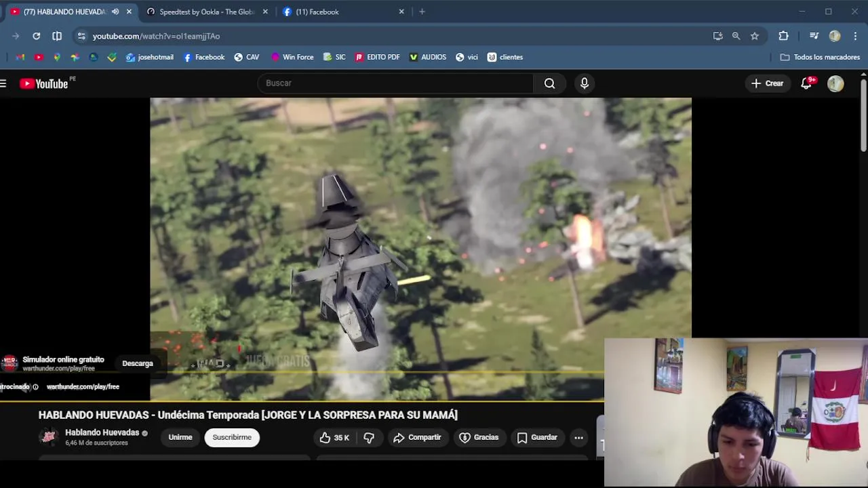Dislike the video with thumbs down

tap(369, 438)
